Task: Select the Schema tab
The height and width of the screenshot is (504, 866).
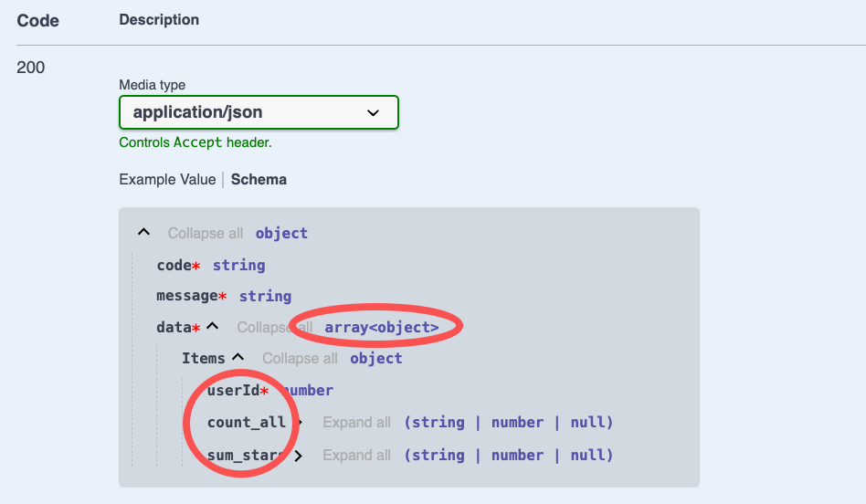Action: (259, 180)
